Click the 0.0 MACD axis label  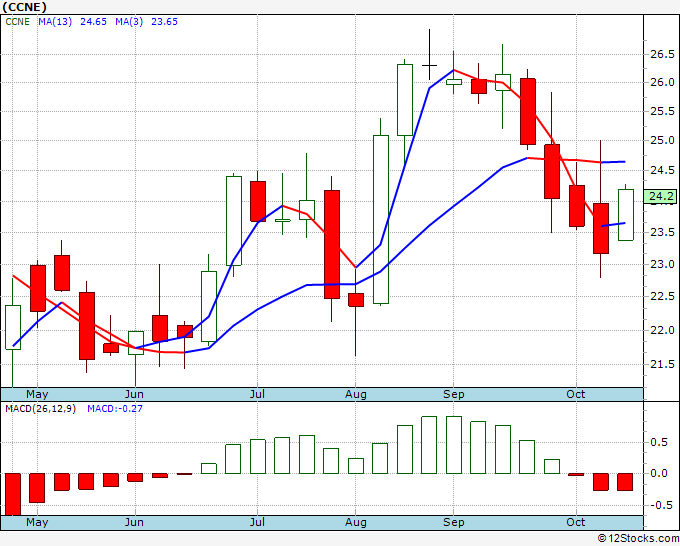coord(659,474)
